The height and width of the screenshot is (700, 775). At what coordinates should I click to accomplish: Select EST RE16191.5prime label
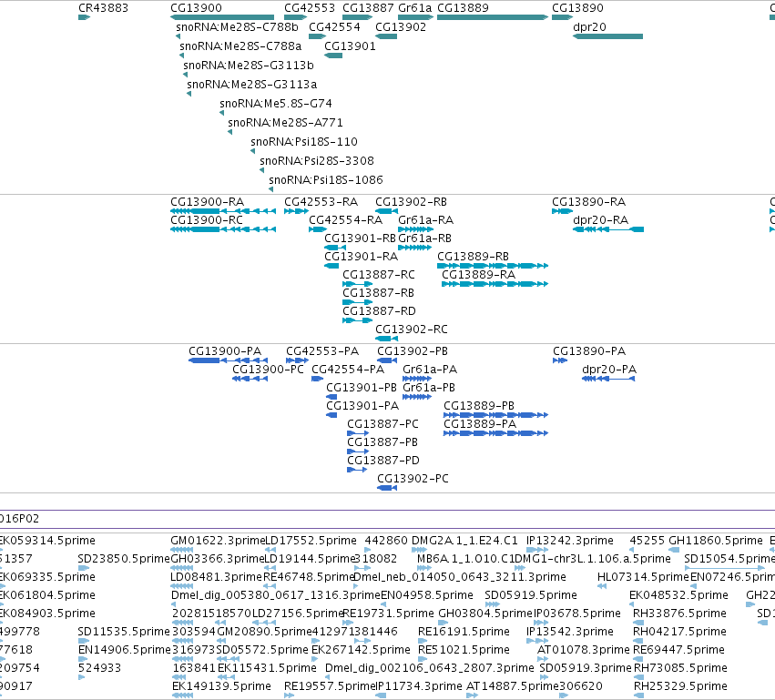click(x=464, y=633)
